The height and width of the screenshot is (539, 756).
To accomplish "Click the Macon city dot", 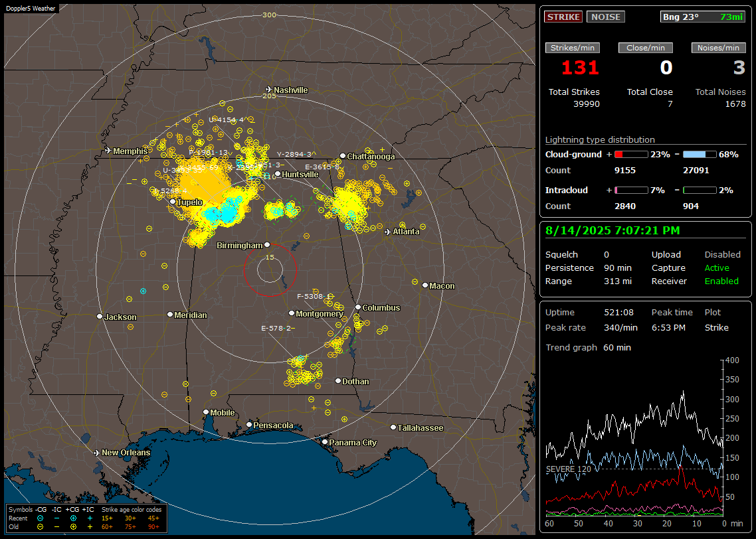I will [425, 285].
